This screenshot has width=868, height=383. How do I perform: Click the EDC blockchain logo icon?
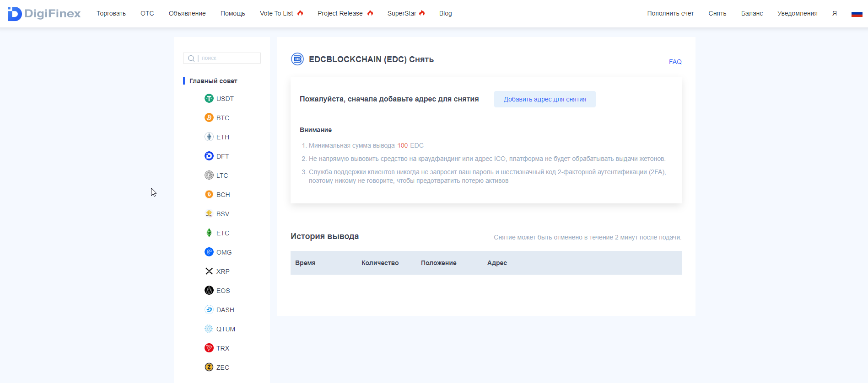pyautogui.click(x=297, y=59)
